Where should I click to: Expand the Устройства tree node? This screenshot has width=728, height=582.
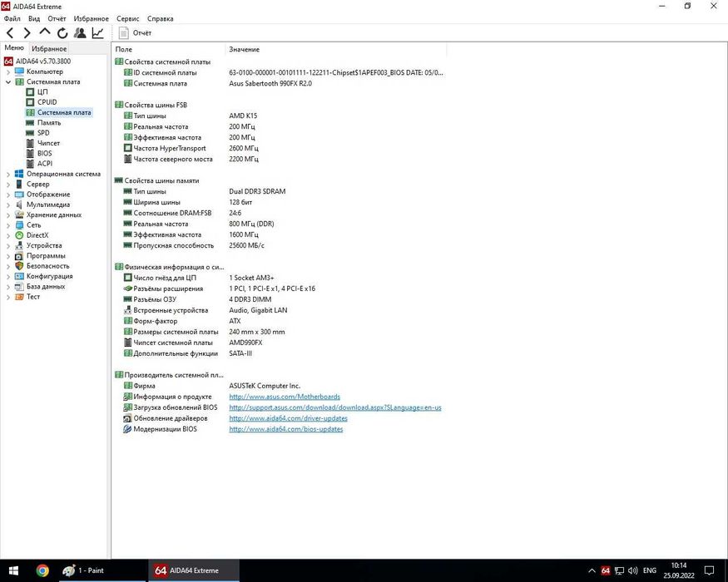click(x=7, y=245)
